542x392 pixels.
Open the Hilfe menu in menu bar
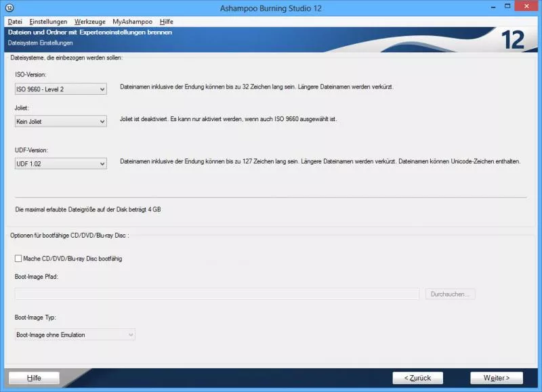pos(166,22)
